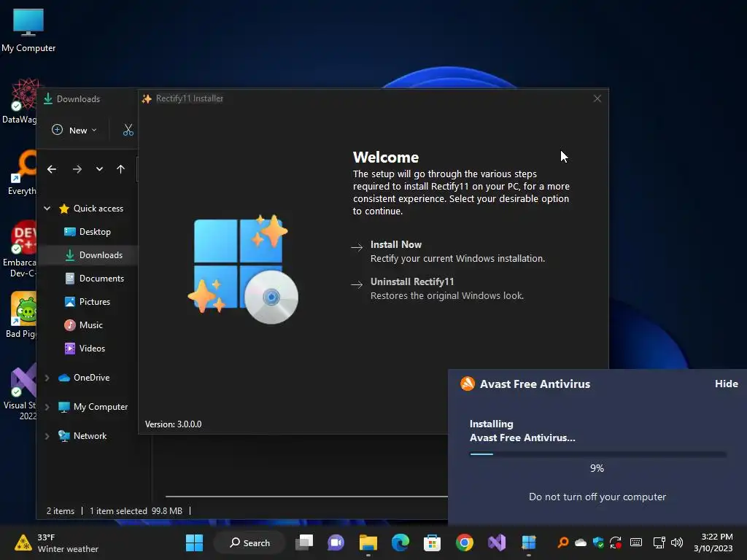Viewport: 747px width, 560px height.
Task: Expand the My Computer tree node
Action: 47,407
